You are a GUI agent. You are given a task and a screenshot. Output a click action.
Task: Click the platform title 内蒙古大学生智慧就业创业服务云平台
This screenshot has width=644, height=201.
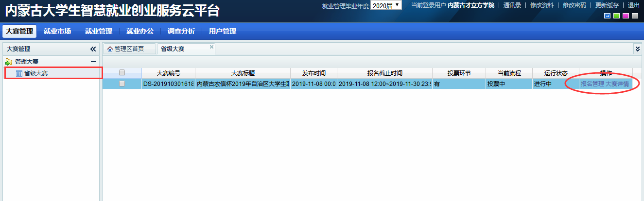pos(112,10)
